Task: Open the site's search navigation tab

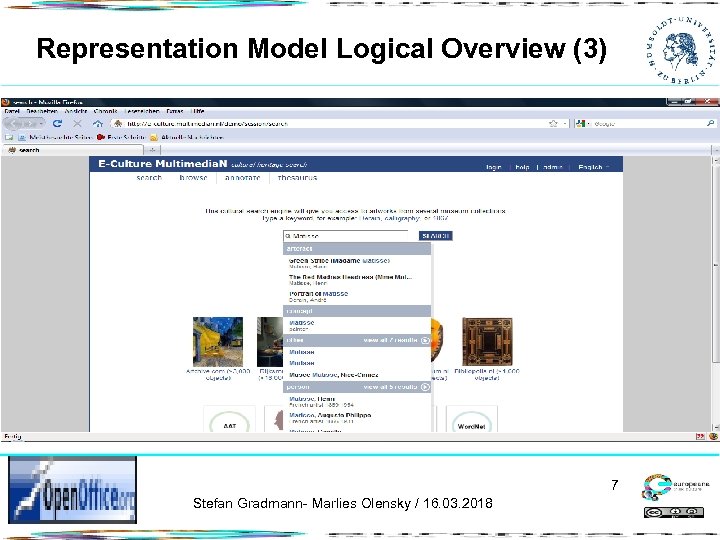Action: point(149,178)
